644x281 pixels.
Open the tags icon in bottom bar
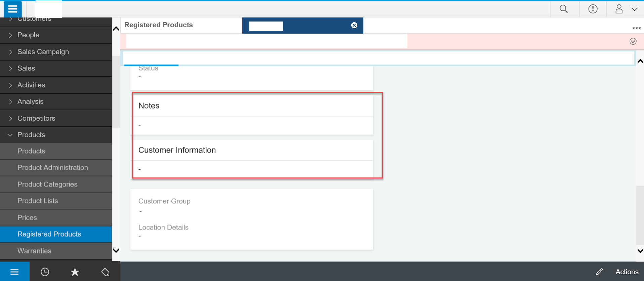pos(105,272)
